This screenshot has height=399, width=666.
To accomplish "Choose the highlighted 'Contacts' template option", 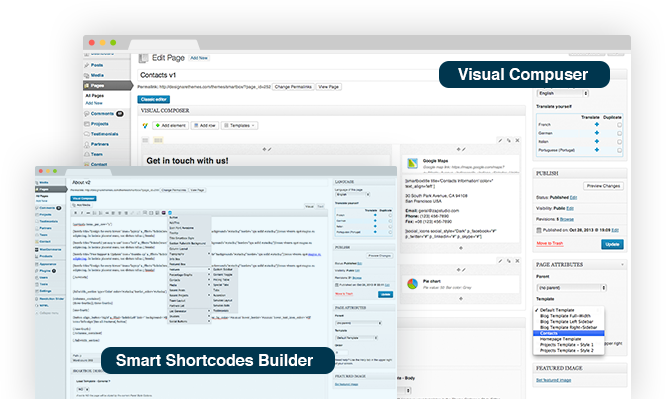I will point(568,333).
